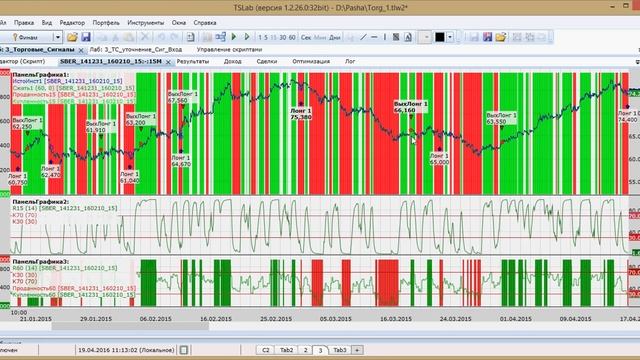640x360 pixels.
Task: Click the greyed copy icon in toolbar
Action: [x=102, y=37]
